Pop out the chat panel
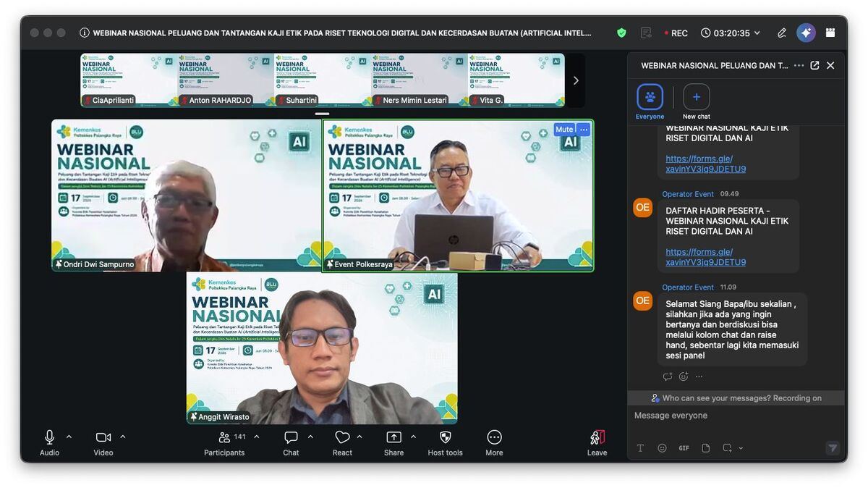Viewport: 868px width, 488px height. [814, 65]
